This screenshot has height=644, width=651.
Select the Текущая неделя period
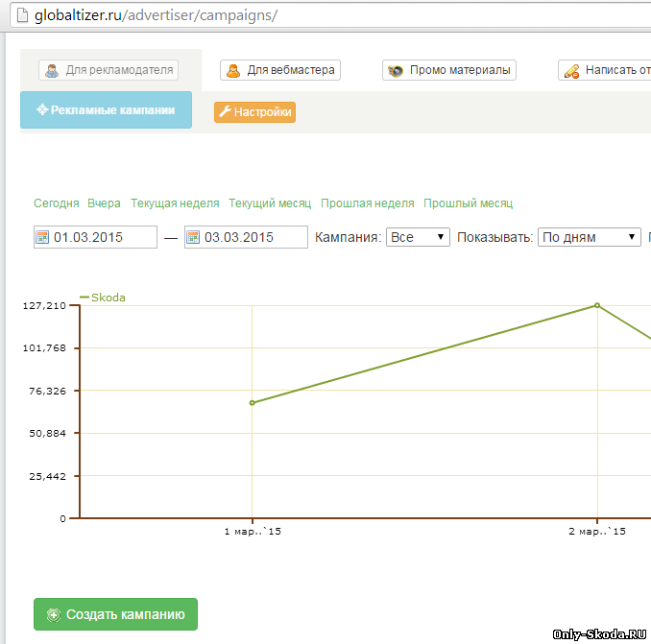[x=175, y=203]
